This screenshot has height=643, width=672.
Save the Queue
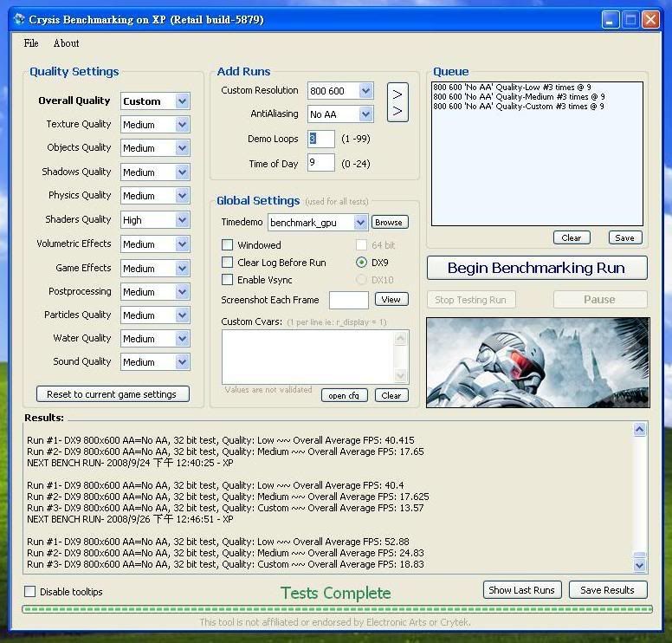[x=625, y=237]
